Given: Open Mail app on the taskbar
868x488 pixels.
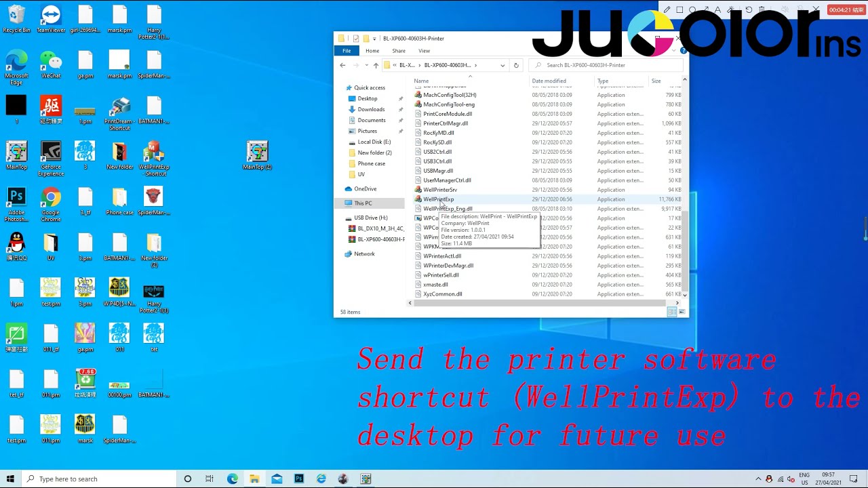Looking at the screenshot, I should [x=277, y=479].
